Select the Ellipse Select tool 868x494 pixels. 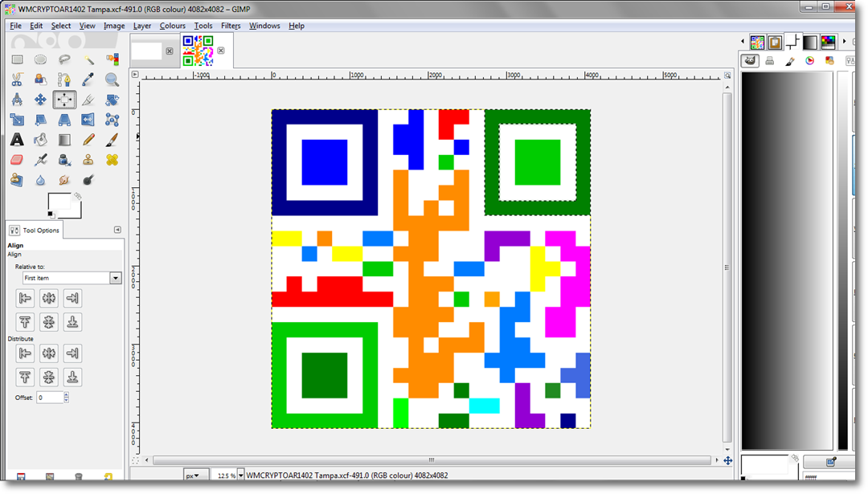pos(40,59)
